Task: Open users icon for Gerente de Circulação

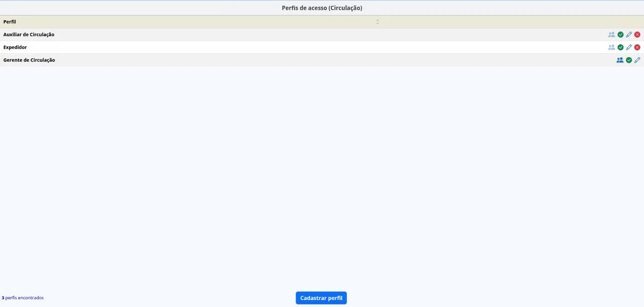Action: tap(620, 60)
